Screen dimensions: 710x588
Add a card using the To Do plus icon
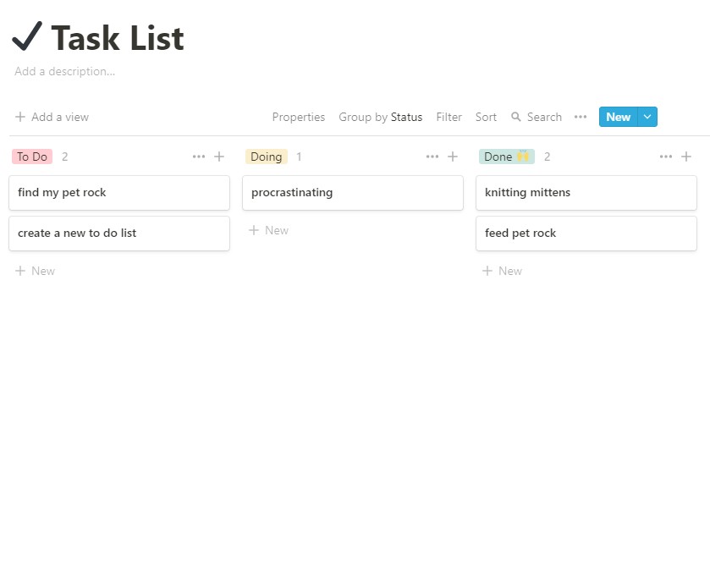point(219,157)
